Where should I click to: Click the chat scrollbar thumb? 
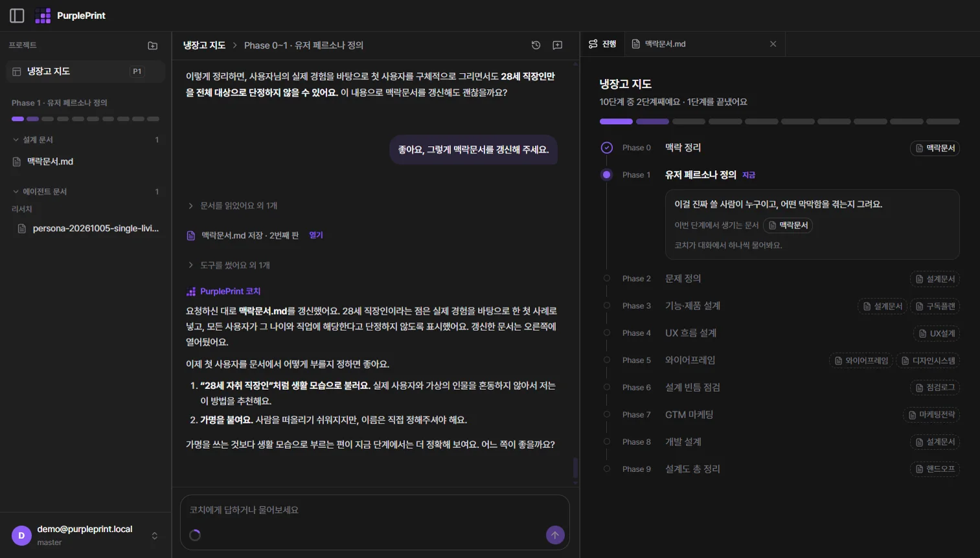pyautogui.click(x=575, y=468)
